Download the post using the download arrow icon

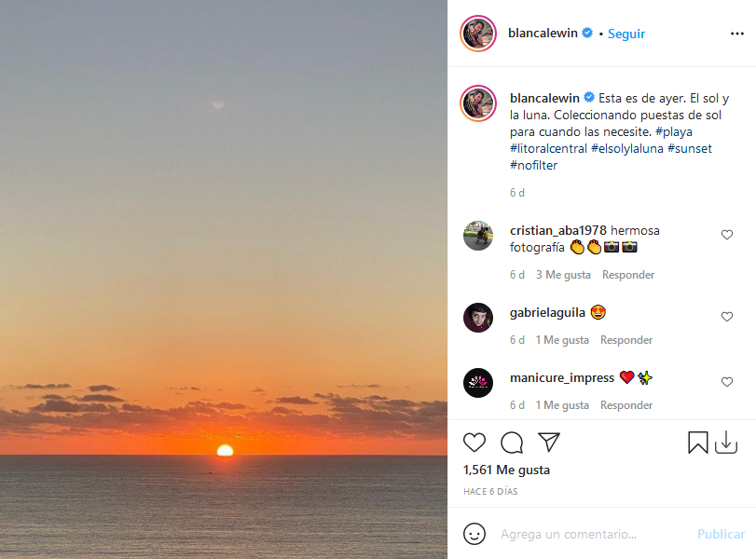[726, 443]
